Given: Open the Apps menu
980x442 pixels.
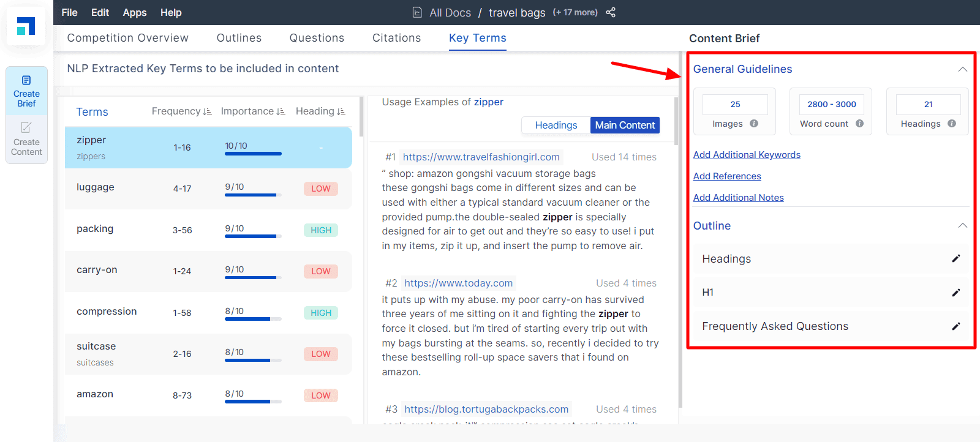Looking at the screenshot, I should coord(134,12).
